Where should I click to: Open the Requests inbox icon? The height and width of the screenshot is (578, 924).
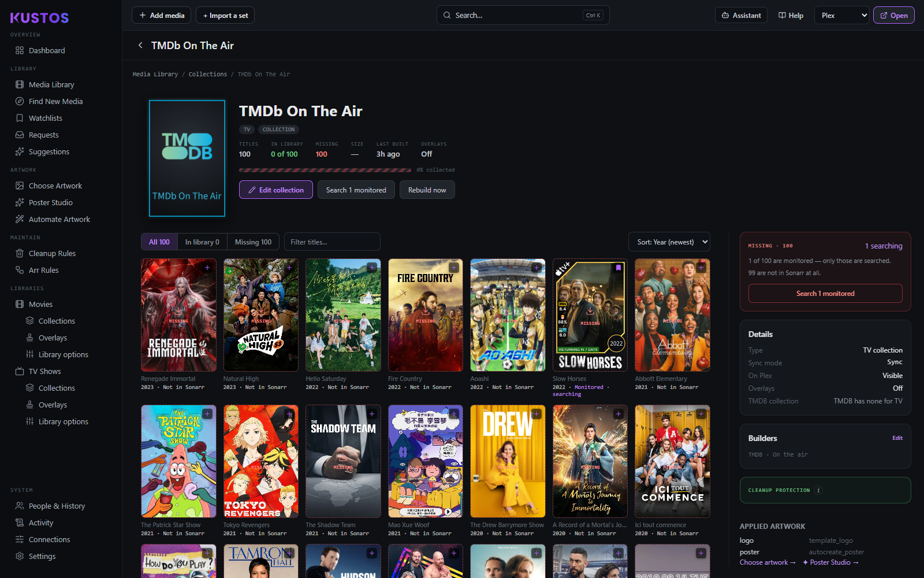20,135
